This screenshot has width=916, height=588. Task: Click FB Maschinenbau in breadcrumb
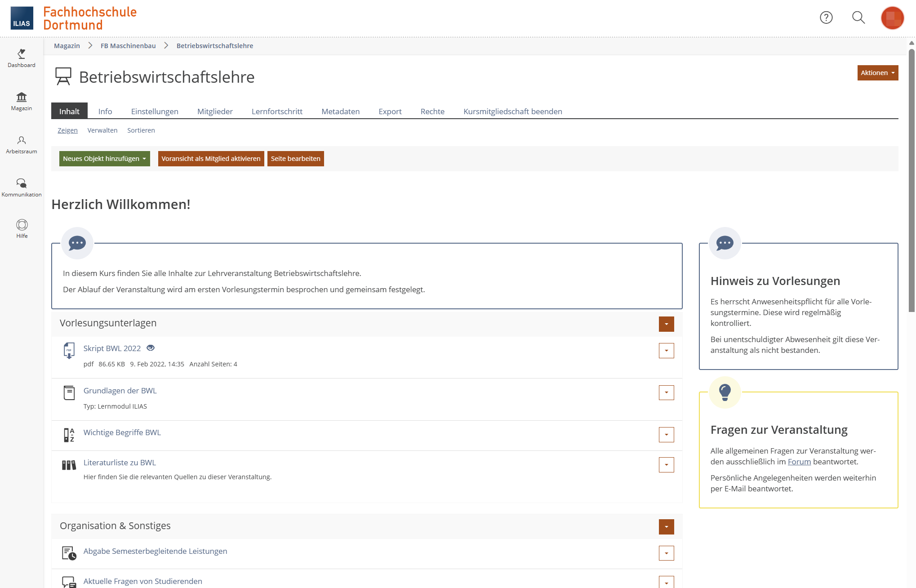(128, 46)
